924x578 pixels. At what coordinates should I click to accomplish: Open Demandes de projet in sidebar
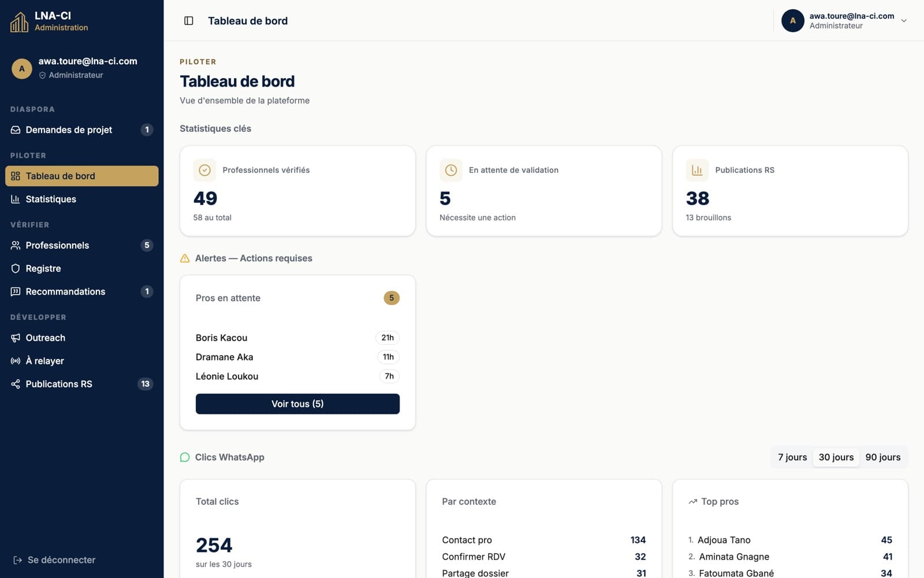(81, 130)
